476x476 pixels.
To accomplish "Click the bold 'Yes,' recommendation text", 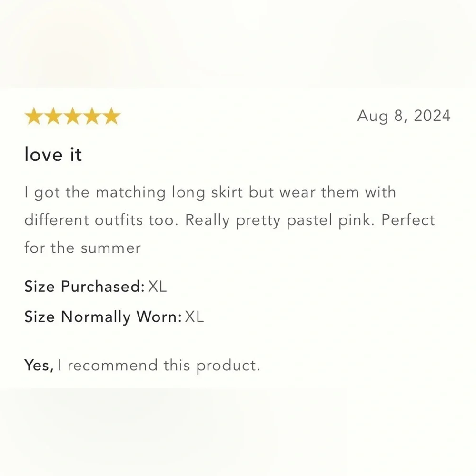I will coord(39,366).
